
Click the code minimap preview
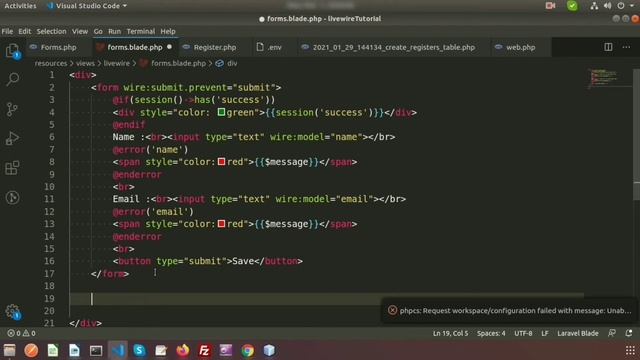tap(606, 78)
